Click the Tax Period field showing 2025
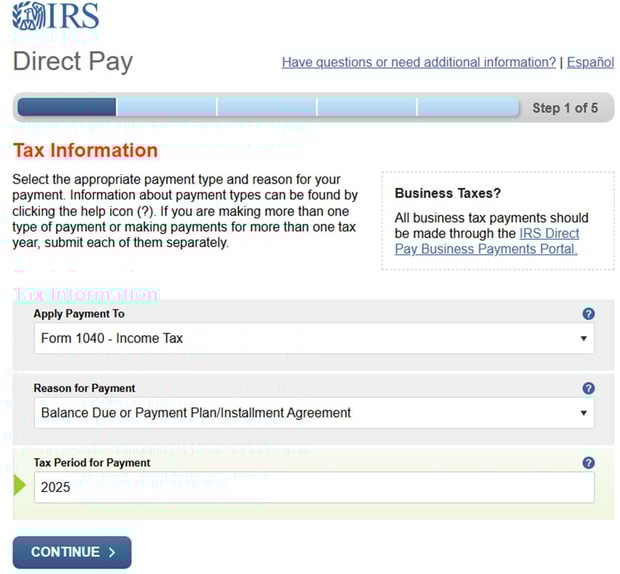620x574 pixels. 313,488
